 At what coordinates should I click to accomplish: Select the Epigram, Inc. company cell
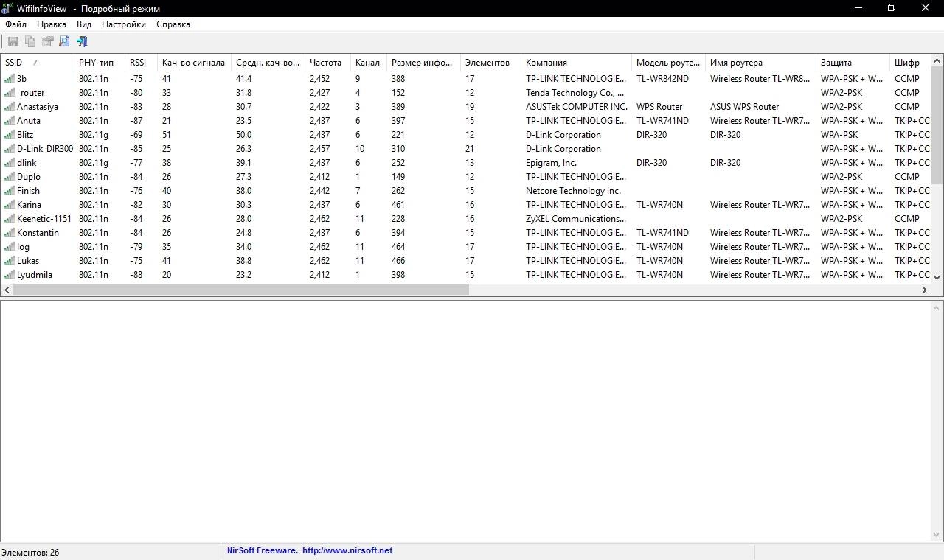point(551,163)
